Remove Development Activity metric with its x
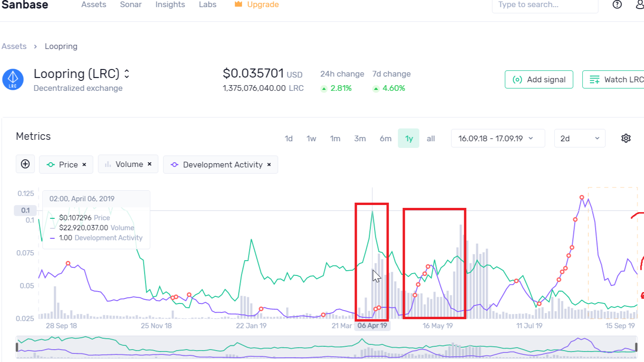644x362 pixels. pyautogui.click(x=269, y=165)
